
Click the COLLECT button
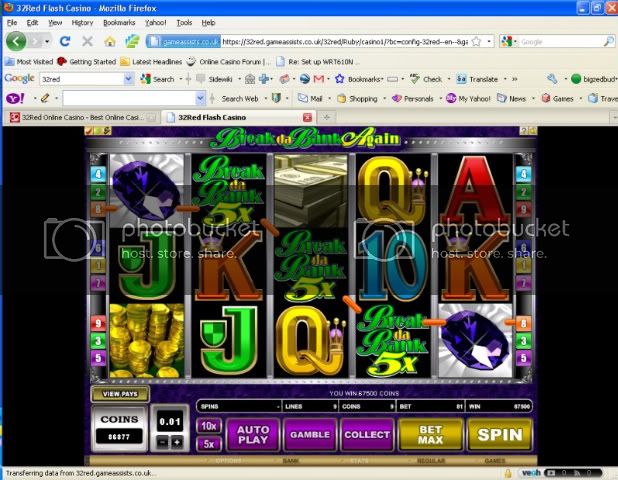point(367,435)
